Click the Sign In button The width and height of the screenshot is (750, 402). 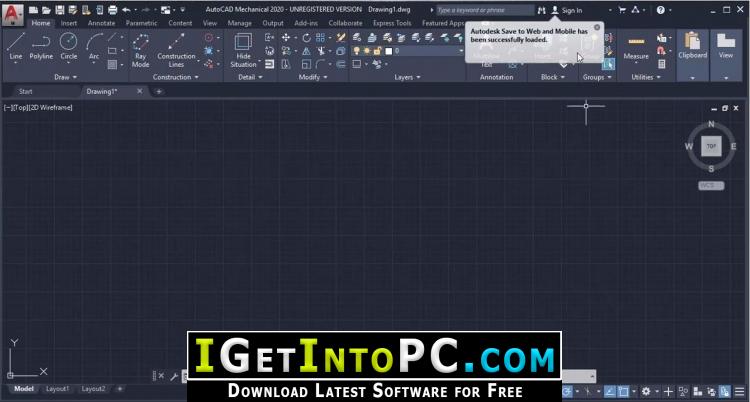click(567, 10)
